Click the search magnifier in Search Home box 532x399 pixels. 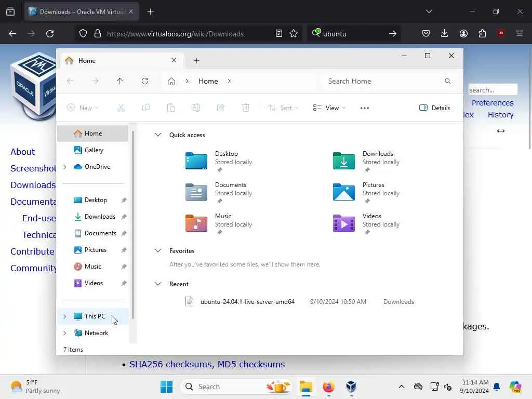[447, 81]
